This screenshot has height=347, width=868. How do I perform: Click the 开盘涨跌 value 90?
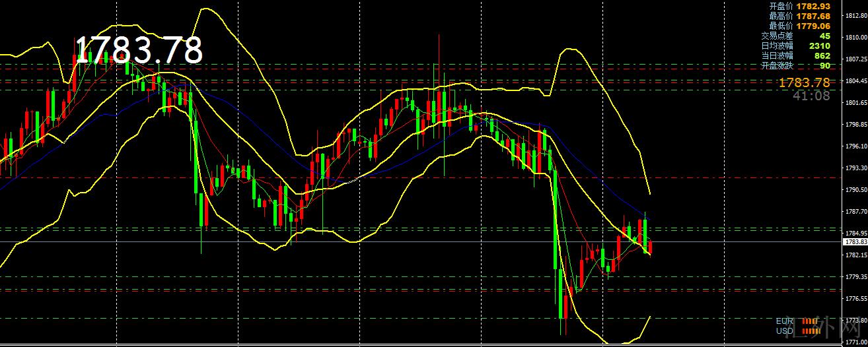(x=824, y=66)
